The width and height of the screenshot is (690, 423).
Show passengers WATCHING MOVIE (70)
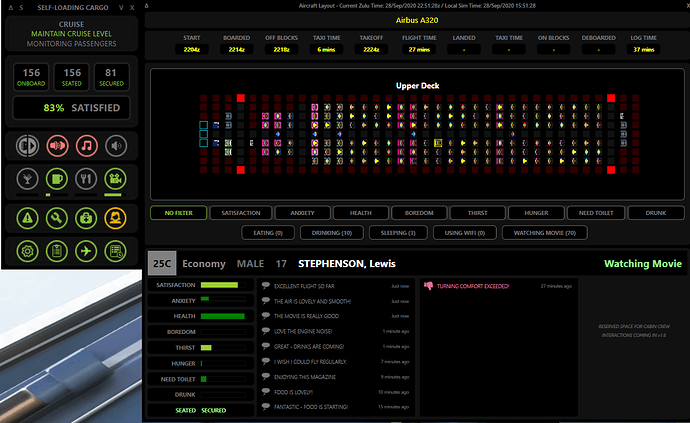point(545,233)
